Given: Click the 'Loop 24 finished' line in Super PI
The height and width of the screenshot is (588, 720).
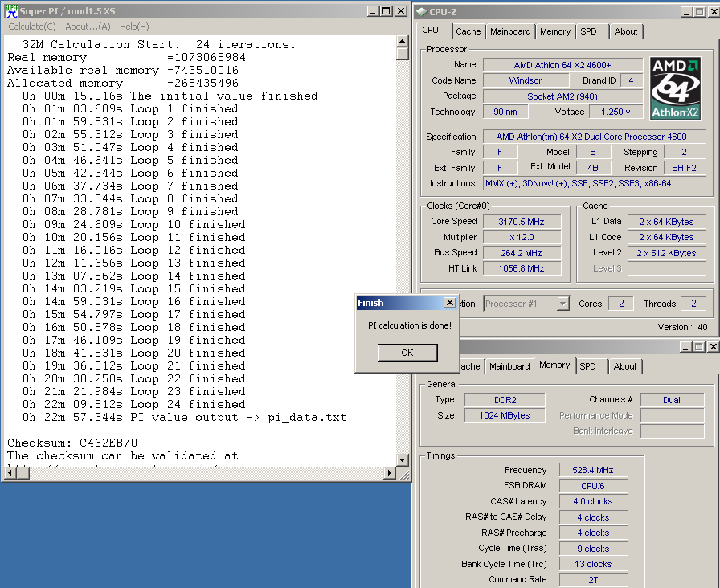Looking at the screenshot, I should tap(133, 404).
